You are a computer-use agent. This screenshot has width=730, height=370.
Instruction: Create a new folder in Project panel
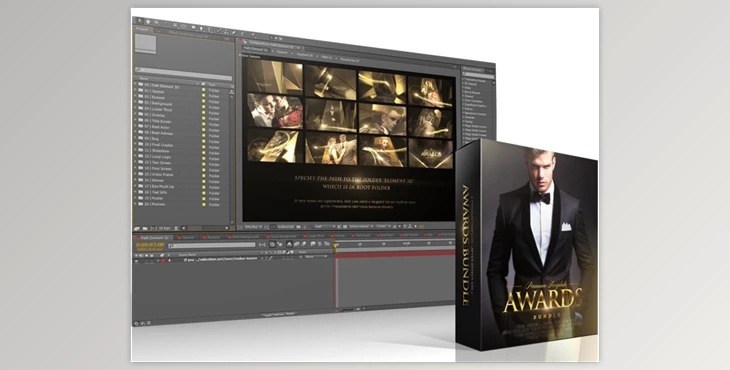pos(145,228)
